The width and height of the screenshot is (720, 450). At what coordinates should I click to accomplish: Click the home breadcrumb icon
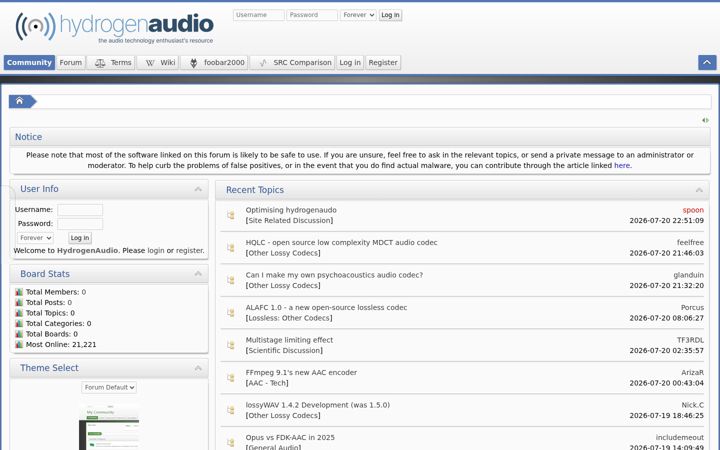coord(19,101)
